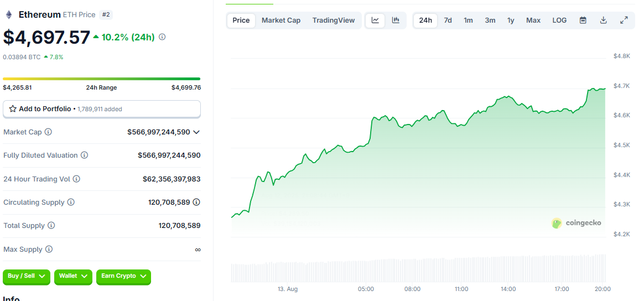Open the Total Supply info icon
644x301 pixels.
coord(51,225)
